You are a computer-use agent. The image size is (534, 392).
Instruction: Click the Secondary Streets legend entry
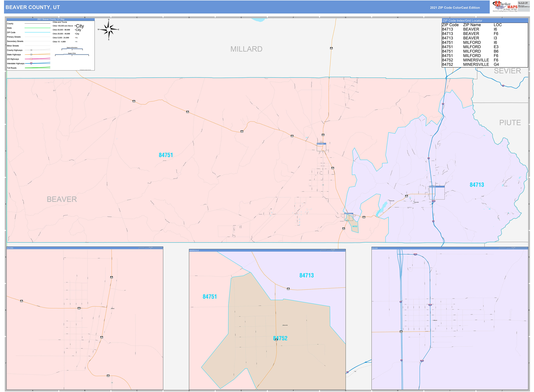pyautogui.click(x=15, y=41)
